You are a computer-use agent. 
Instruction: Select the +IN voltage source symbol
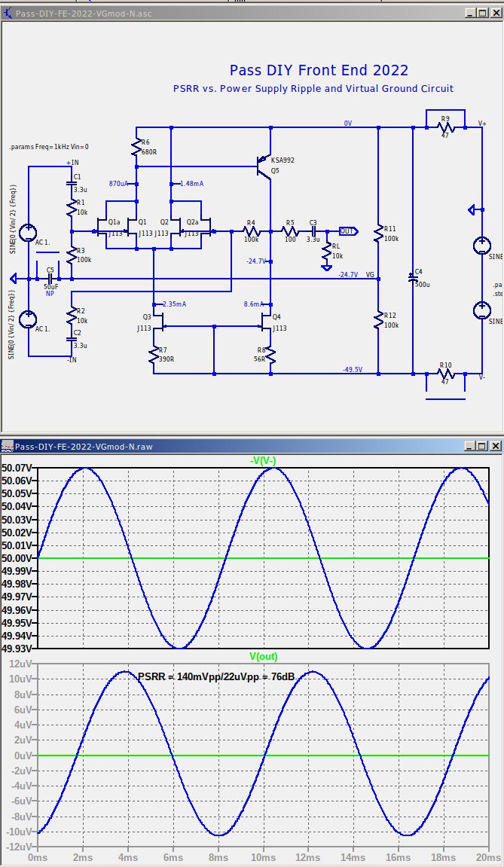coord(28,233)
